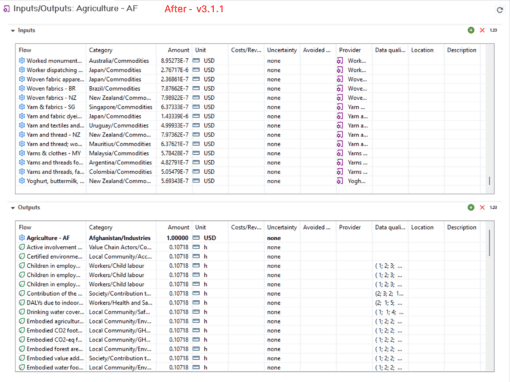Viewport: 510px width, 382px height.
Task: Select Yarns and threads, fa... input flow
Action: point(55,172)
